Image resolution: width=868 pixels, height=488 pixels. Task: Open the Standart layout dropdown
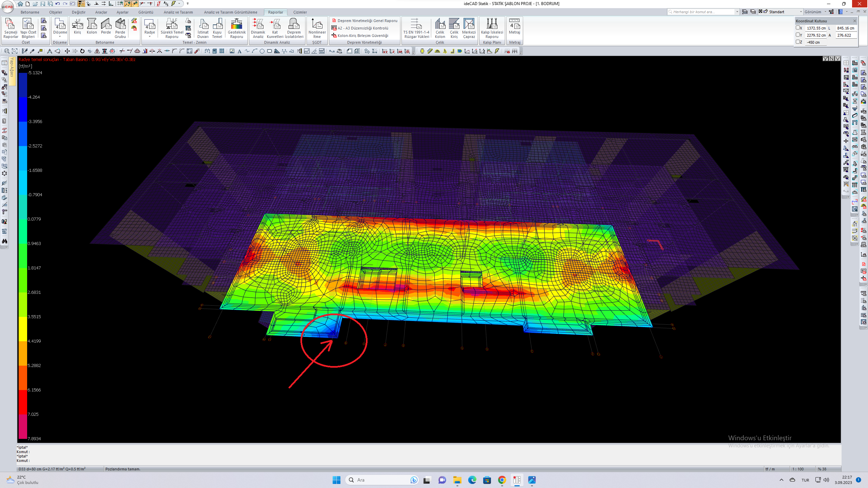[x=801, y=12]
